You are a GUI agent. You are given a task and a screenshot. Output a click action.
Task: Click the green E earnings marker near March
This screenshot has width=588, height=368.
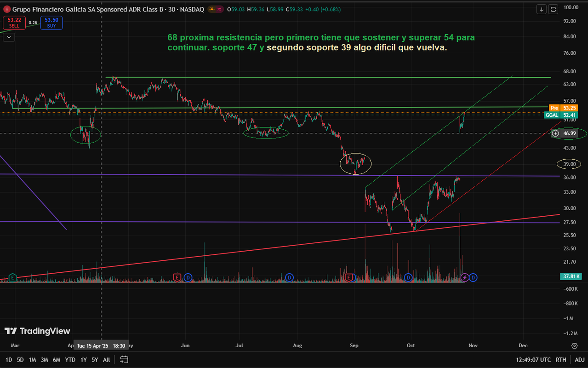click(12, 277)
